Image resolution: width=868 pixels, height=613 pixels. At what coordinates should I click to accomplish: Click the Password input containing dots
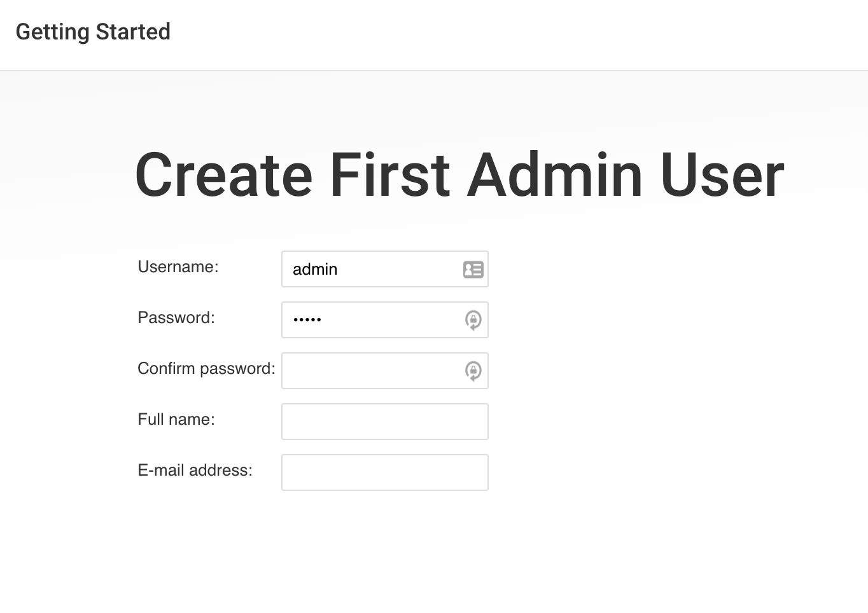pyautogui.click(x=369, y=320)
